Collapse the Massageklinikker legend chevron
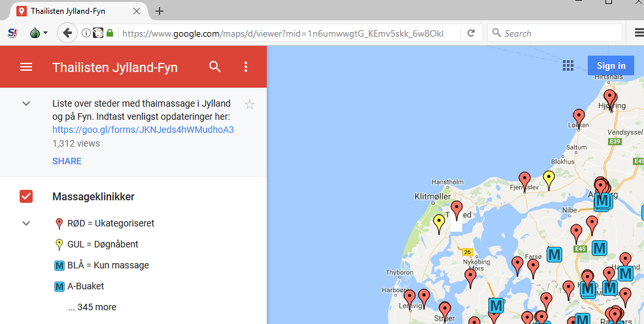644x324 pixels. pos(26,224)
